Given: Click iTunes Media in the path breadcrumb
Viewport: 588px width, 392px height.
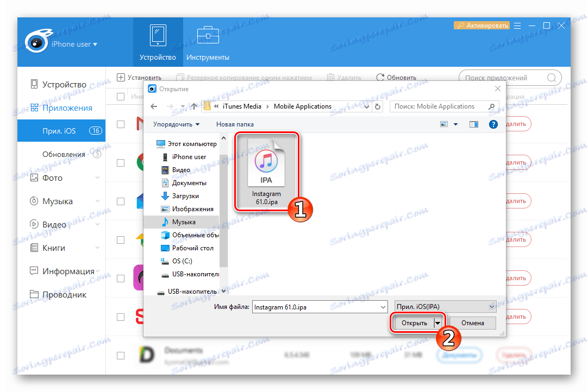Looking at the screenshot, I should coord(242,106).
